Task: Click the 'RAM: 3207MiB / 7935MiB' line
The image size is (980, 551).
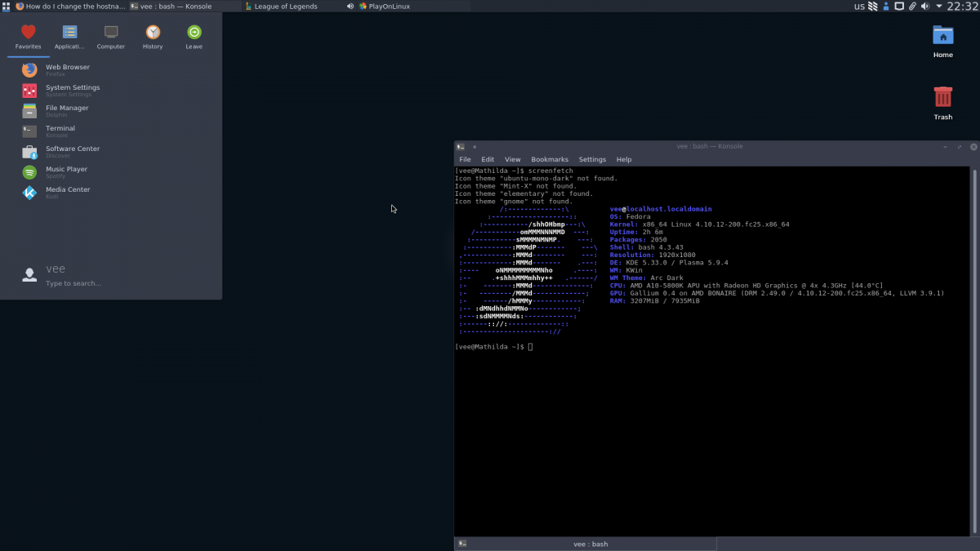Action: click(655, 301)
